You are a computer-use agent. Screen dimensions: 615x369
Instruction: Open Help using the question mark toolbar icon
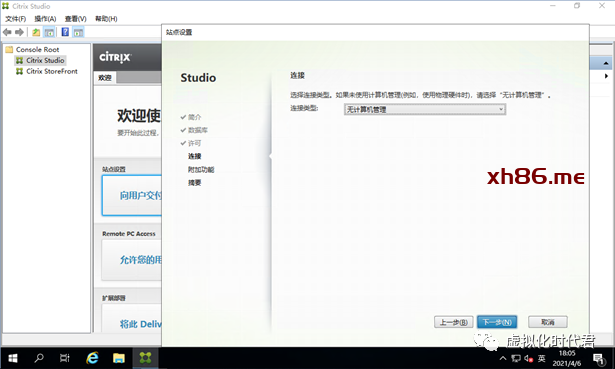pyautogui.click(x=65, y=32)
